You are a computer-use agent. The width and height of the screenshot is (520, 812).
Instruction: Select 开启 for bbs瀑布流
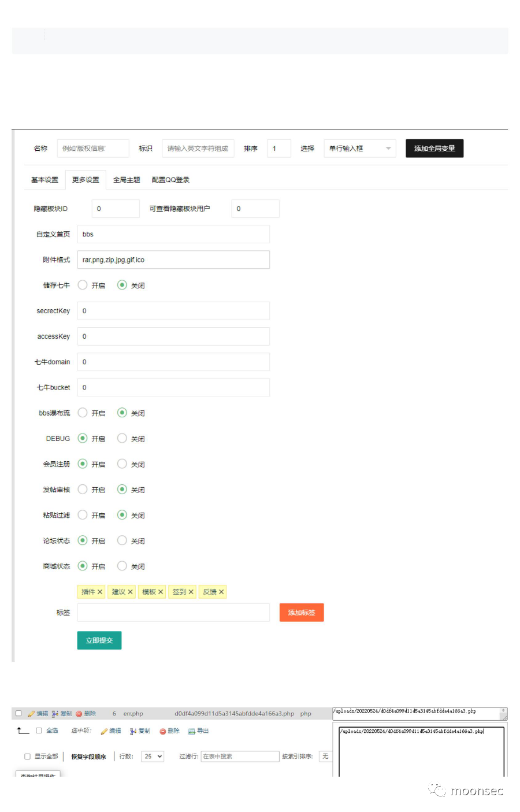[83, 413]
